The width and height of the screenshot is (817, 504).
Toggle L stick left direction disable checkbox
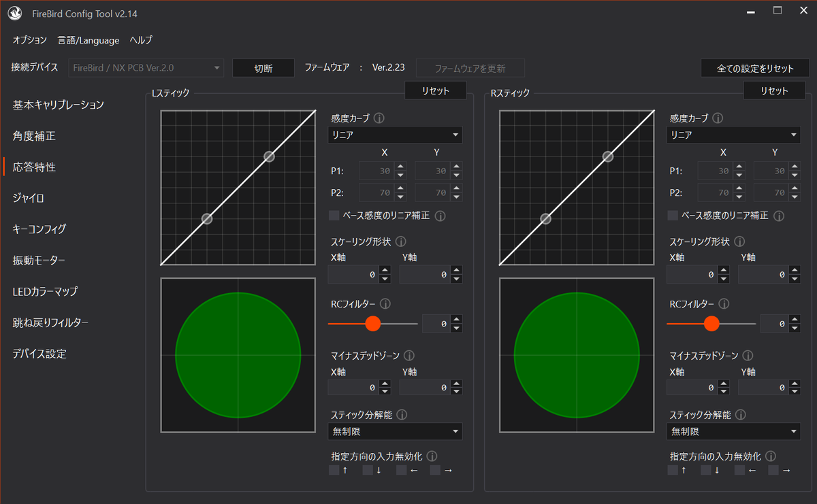pyautogui.click(x=401, y=470)
